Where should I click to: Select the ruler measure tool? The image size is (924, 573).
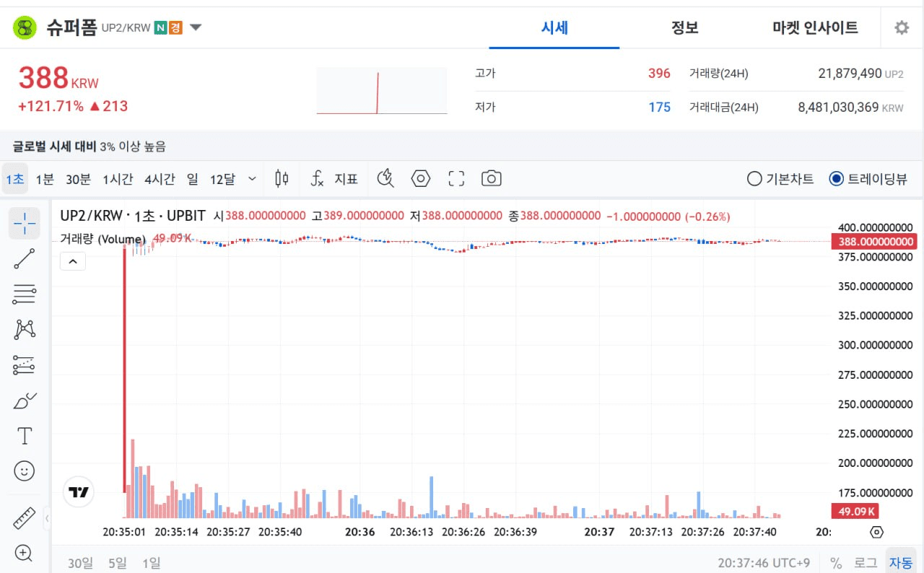25,517
